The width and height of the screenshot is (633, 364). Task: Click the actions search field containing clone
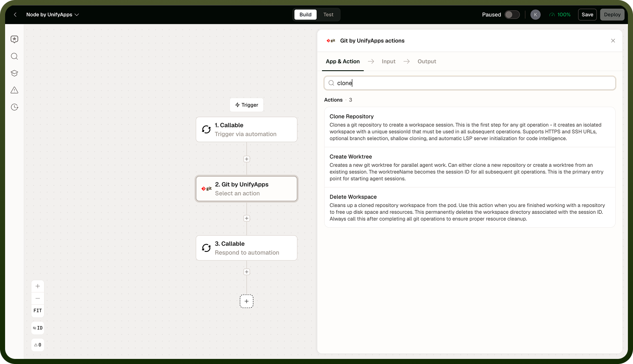[469, 83]
